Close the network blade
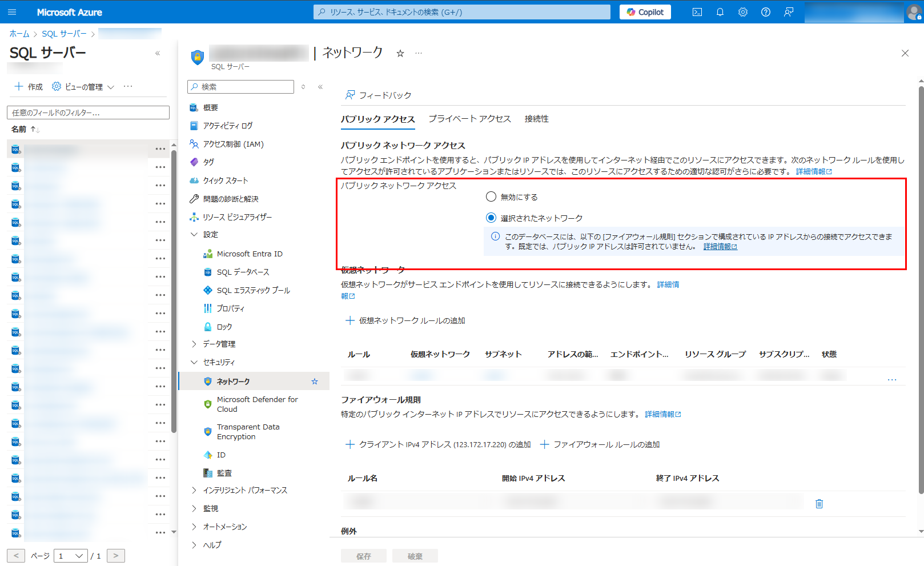The image size is (924, 566). coord(905,53)
